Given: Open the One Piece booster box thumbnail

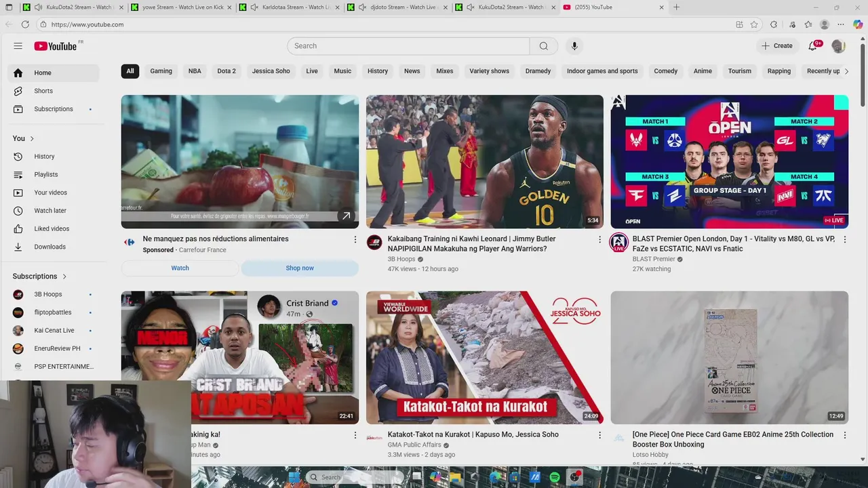Looking at the screenshot, I should 729,358.
